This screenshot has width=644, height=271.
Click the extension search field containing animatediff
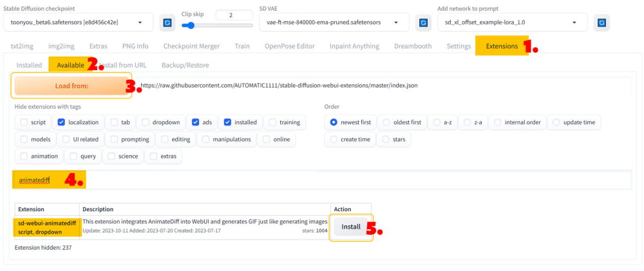[322, 181]
